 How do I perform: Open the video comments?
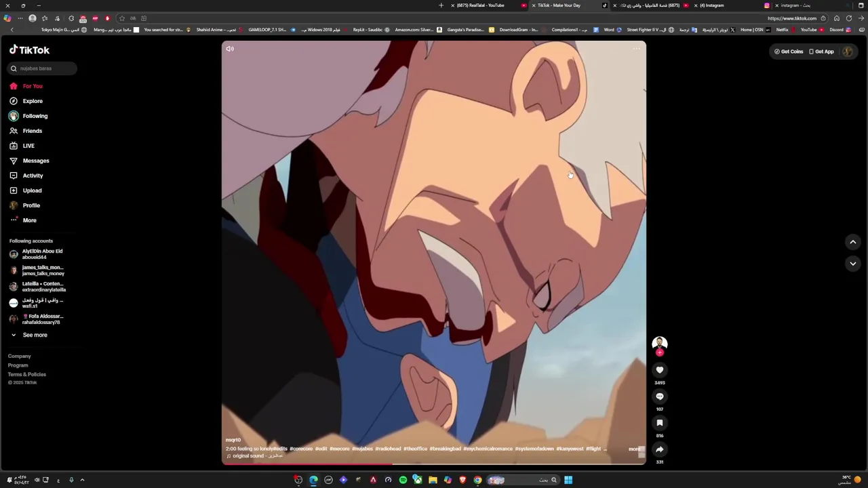pos(659,396)
